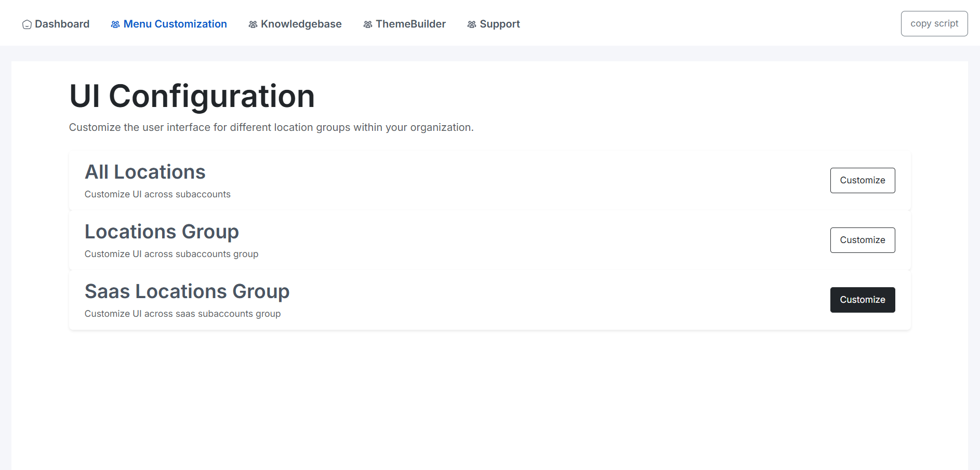Screen dimensions: 980x470
Task: Click the 'Customize UI across saas subaccounts group' text
Action: [182, 314]
